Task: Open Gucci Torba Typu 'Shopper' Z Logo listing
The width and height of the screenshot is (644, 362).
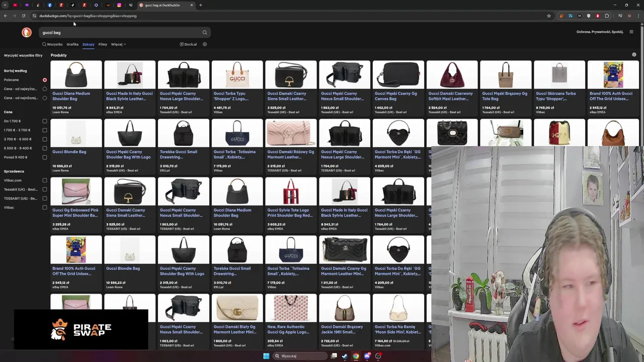Action: (237, 87)
